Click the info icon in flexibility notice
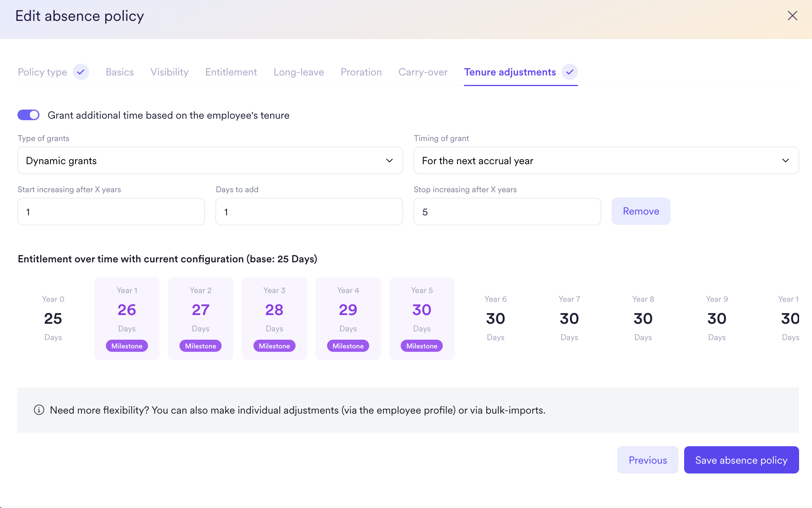Viewport: 812px width, 508px height. click(39, 410)
